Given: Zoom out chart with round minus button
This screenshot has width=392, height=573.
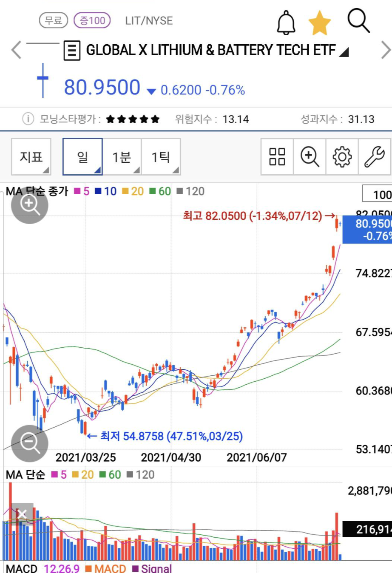Looking at the screenshot, I should [x=30, y=443].
